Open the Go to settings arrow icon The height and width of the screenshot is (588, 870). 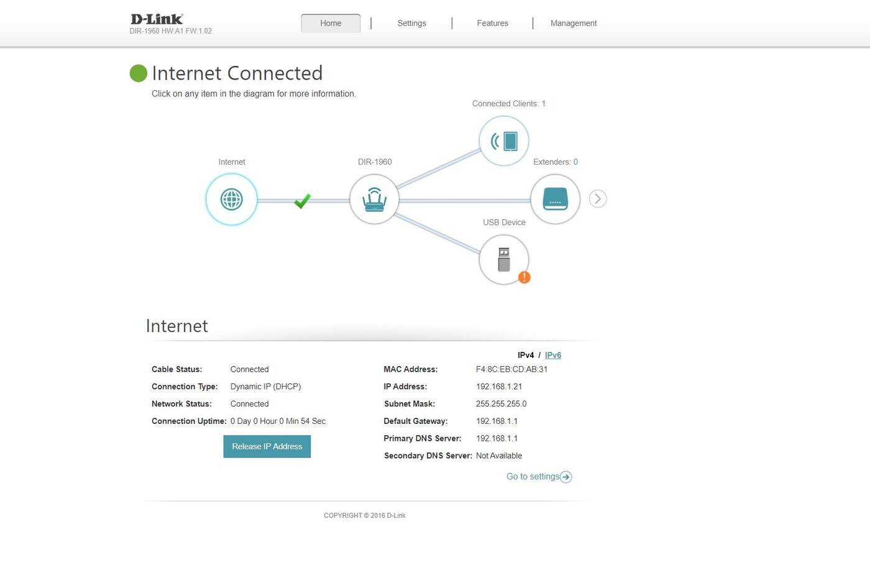pyautogui.click(x=565, y=477)
